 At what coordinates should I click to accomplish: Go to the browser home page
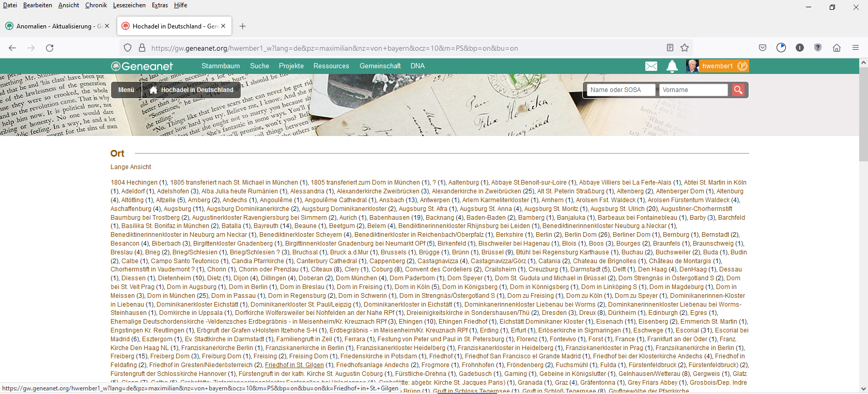coord(836,48)
